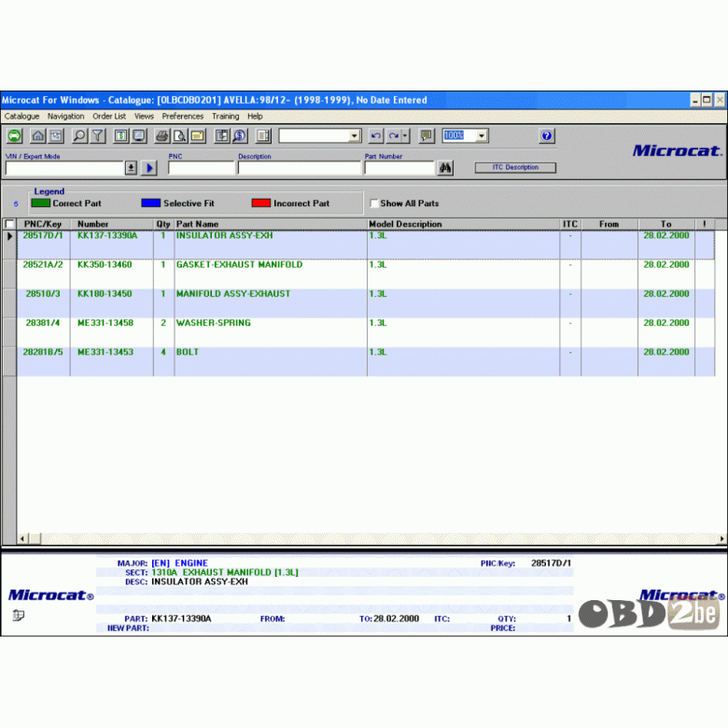
Task: Open the Help menu
Action: (x=255, y=116)
